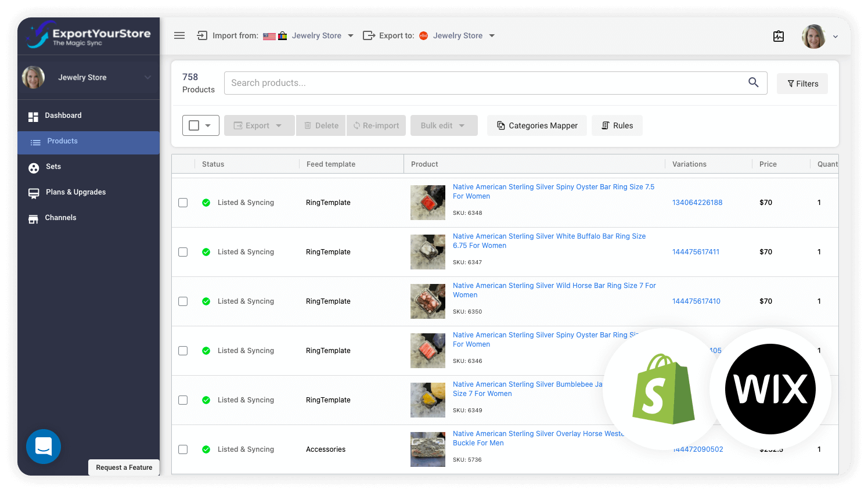Click the Request a Feature button
Image resolution: width=868 pixels, height=493 pixels.
[124, 467]
